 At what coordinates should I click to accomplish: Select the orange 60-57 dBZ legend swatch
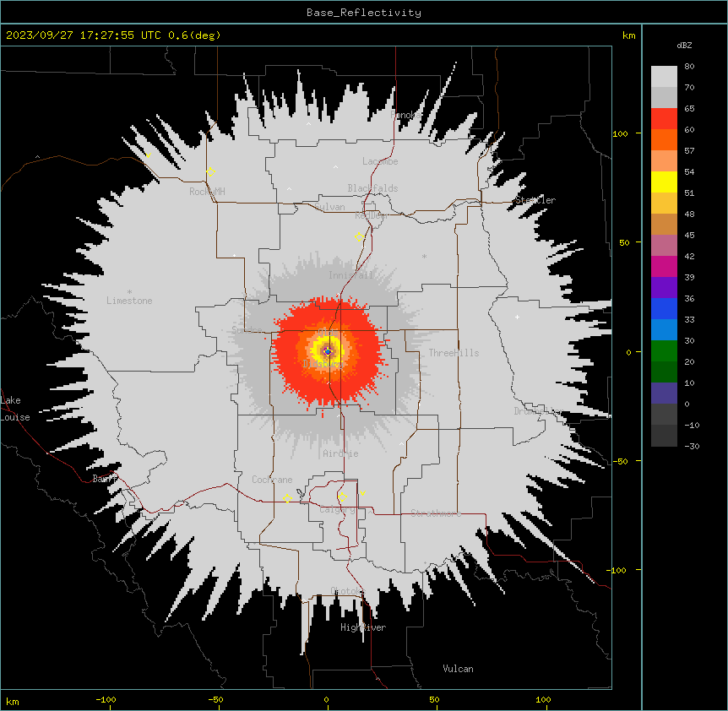(x=664, y=139)
